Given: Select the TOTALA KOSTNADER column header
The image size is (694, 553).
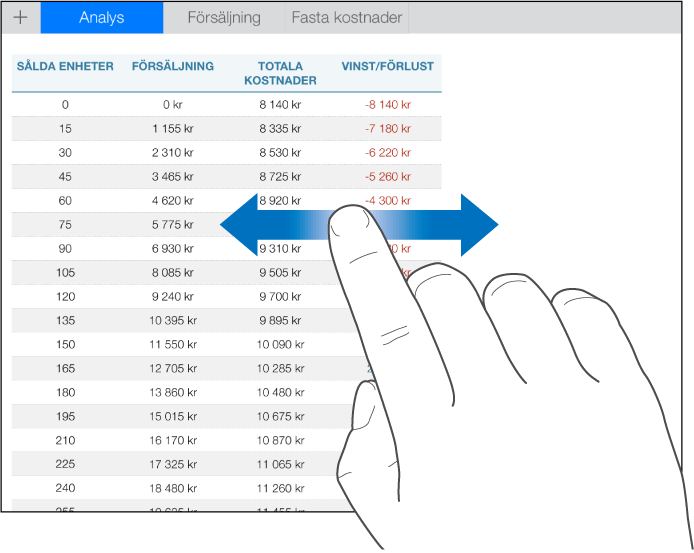Looking at the screenshot, I should [x=280, y=73].
